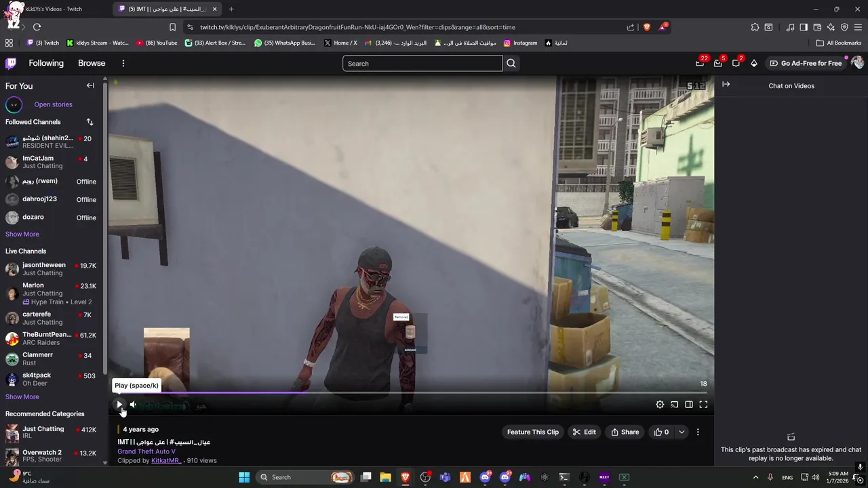Screen dimensions: 868x488
Task: Open the Grand Theft Auto V category link
Action: (x=146, y=451)
